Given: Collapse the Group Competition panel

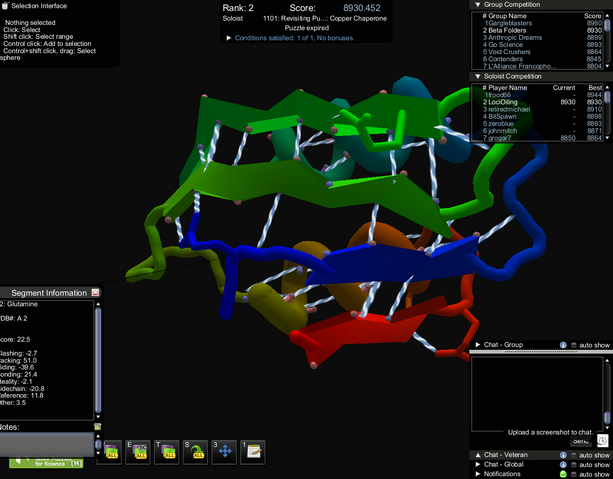Looking at the screenshot, I should coord(477,5).
